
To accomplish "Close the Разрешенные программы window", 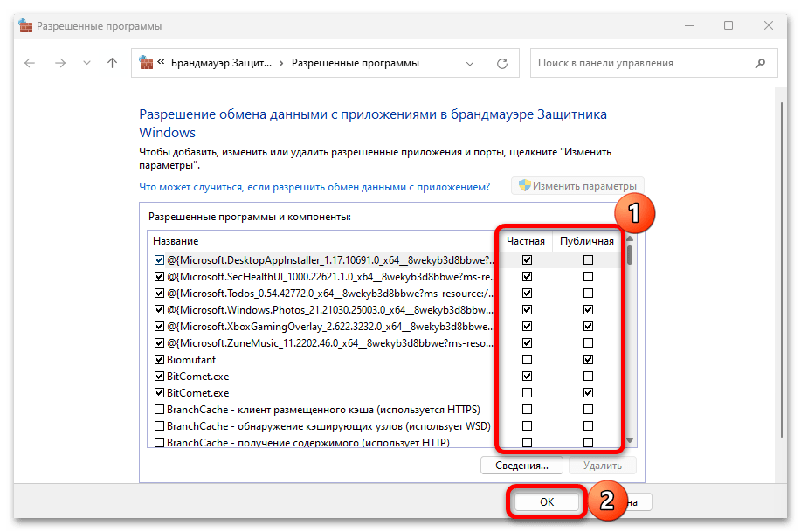I will [x=769, y=25].
